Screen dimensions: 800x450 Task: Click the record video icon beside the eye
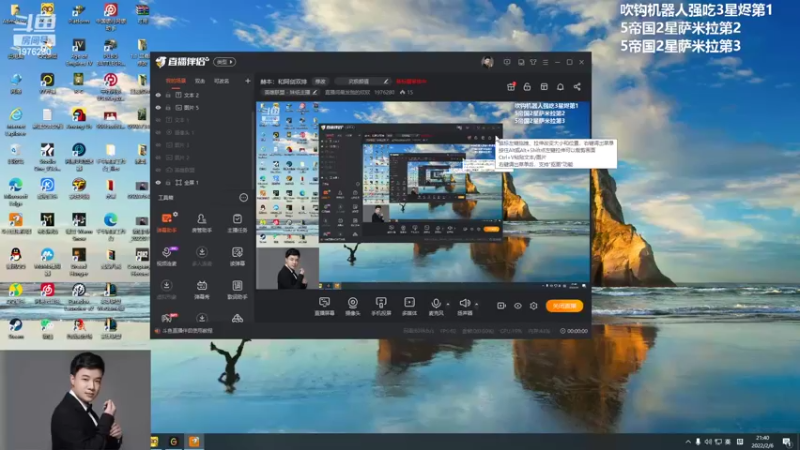tap(501, 306)
